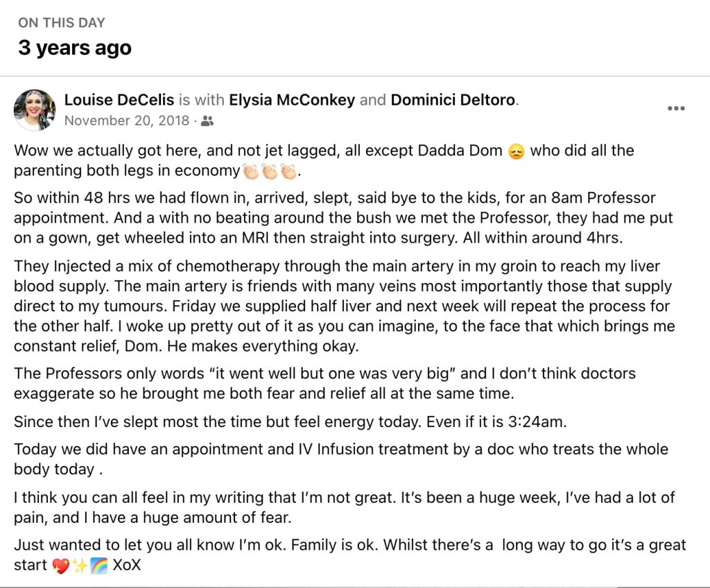The width and height of the screenshot is (710, 588).
Task: Click the last clapping hands emoji
Action: pyautogui.click(x=288, y=171)
